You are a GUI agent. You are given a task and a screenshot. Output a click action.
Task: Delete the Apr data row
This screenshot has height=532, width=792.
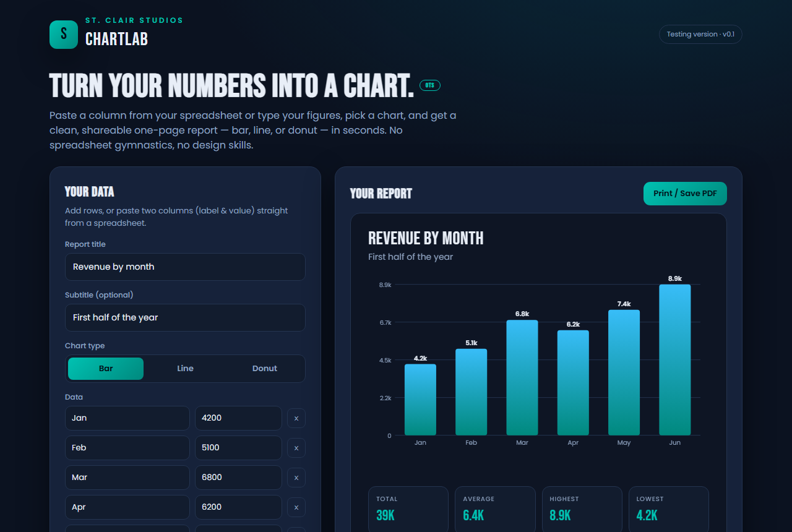pyautogui.click(x=296, y=507)
